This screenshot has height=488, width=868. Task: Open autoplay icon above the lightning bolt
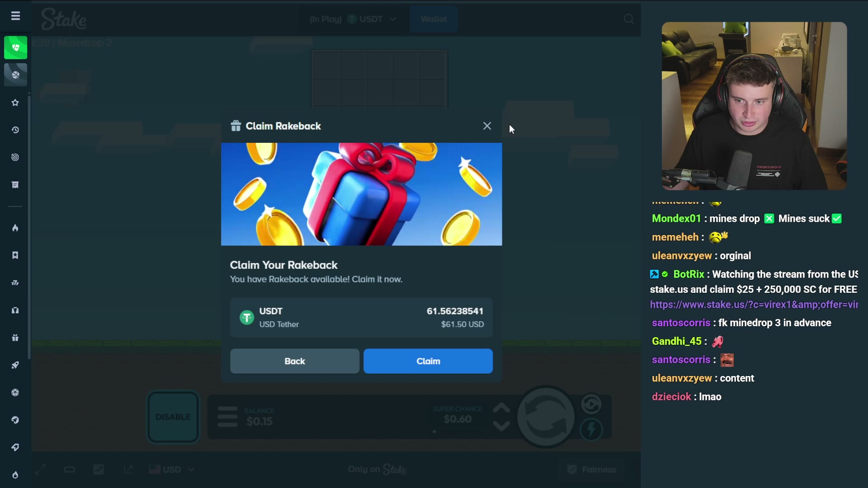pyautogui.click(x=591, y=404)
